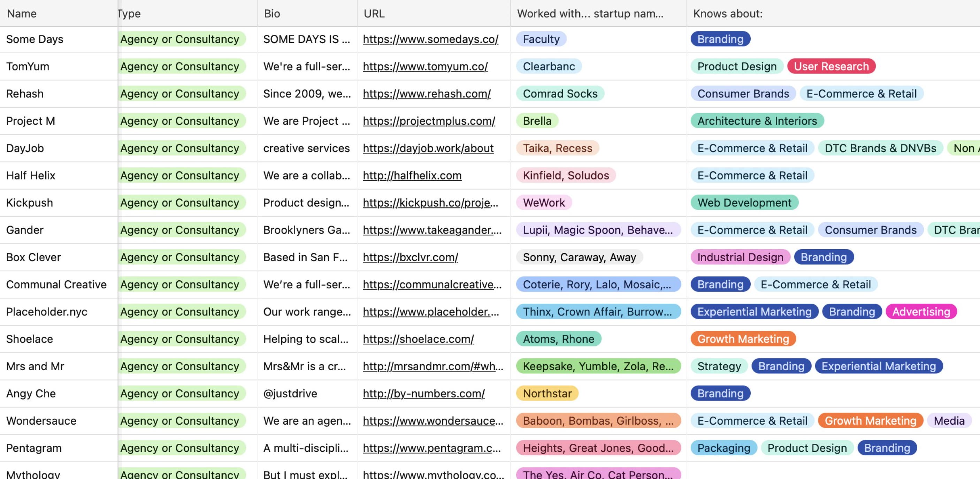Select the Knows about column header
Viewport: 980px width, 479px height.
click(x=833, y=13)
